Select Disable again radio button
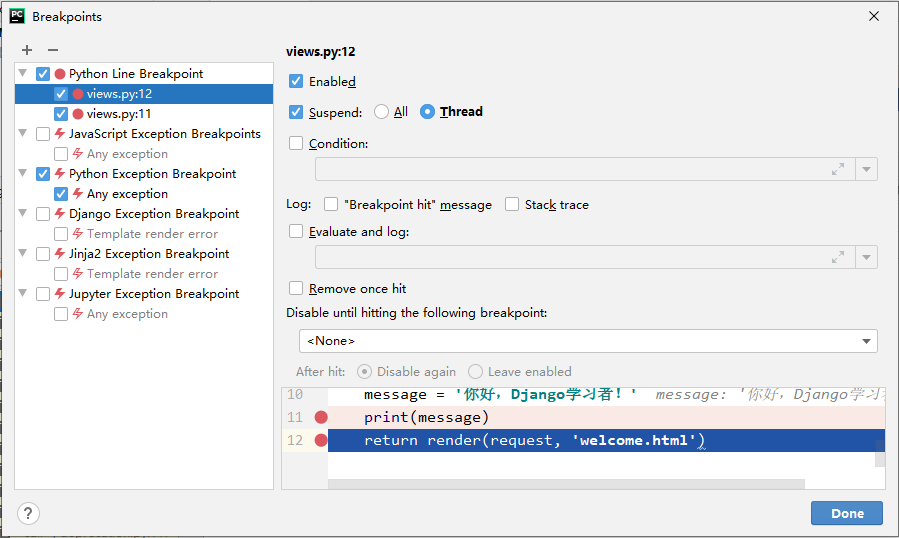Image resolution: width=899 pixels, height=538 pixels. point(364,372)
